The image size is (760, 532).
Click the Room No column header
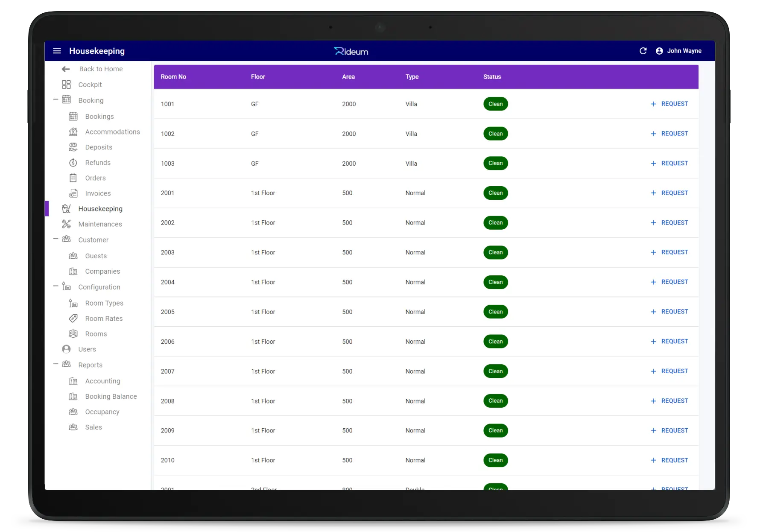coord(173,77)
